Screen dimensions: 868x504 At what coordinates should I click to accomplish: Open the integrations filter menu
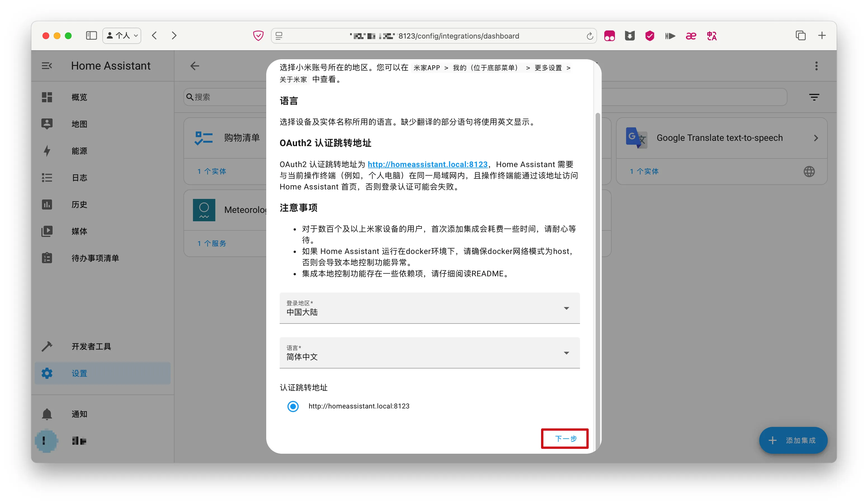click(814, 97)
